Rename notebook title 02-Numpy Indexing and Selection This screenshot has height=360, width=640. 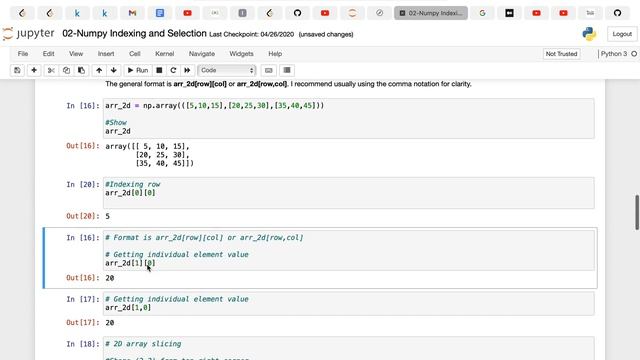point(134,33)
